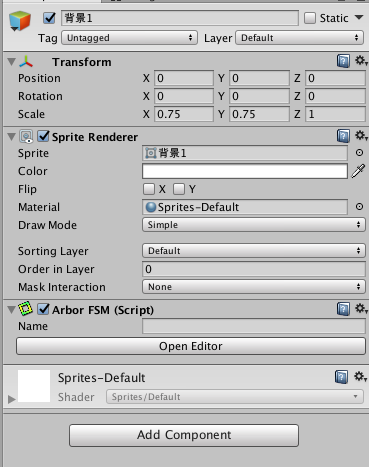Open the Draw Mode dropdown
This screenshot has height=467, width=369.
pyautogui.click(x=254, y=225)
